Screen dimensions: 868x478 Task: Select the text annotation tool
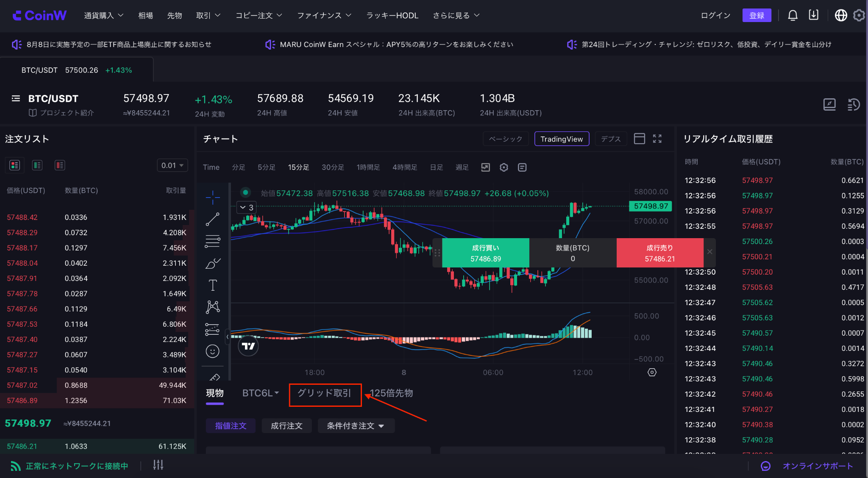(x=213, y=285)
